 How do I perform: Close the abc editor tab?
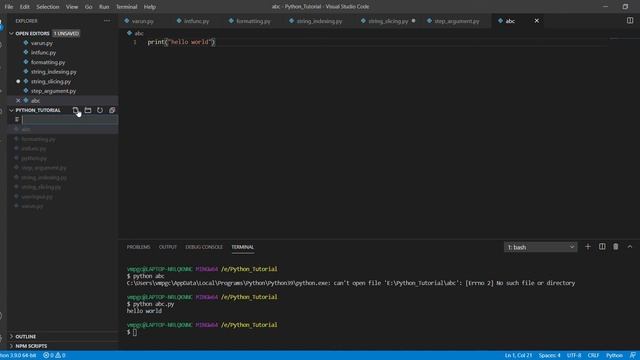coord(536,21)
